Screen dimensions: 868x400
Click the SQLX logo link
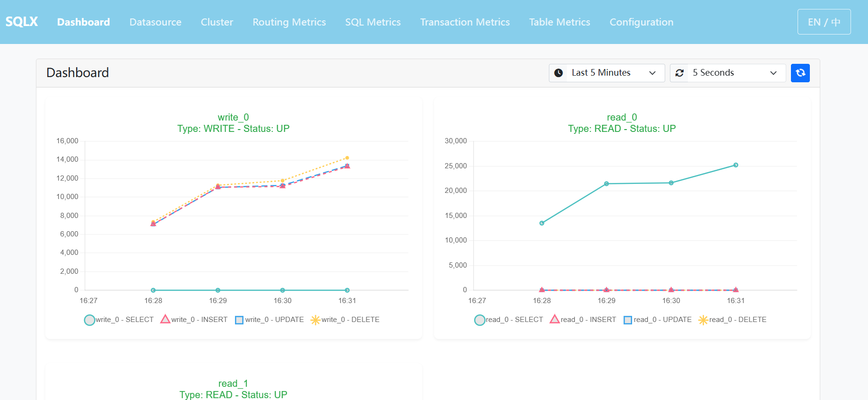point(22,22)
